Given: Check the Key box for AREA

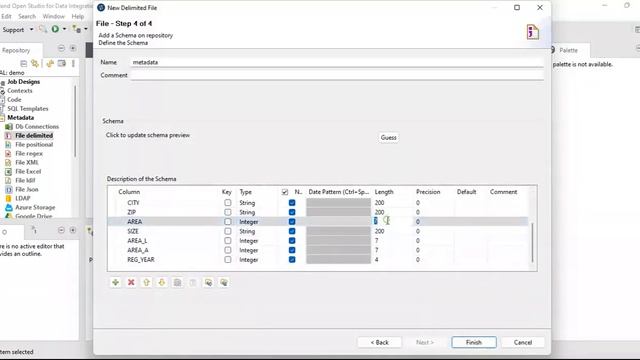Looking at the screenshot, I should click(228, 222).
